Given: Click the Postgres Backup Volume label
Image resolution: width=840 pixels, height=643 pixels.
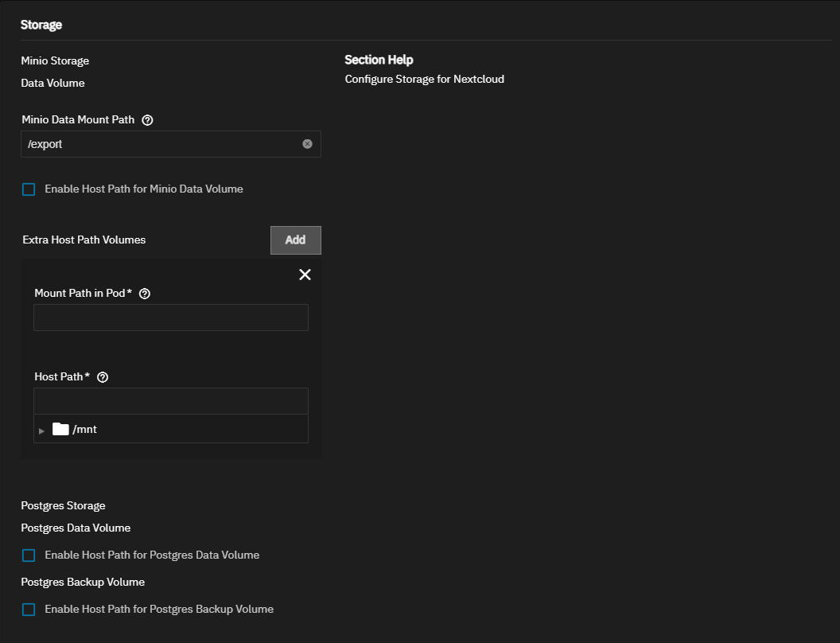Looking at the screenshot, I should click(x=83, y=582).
